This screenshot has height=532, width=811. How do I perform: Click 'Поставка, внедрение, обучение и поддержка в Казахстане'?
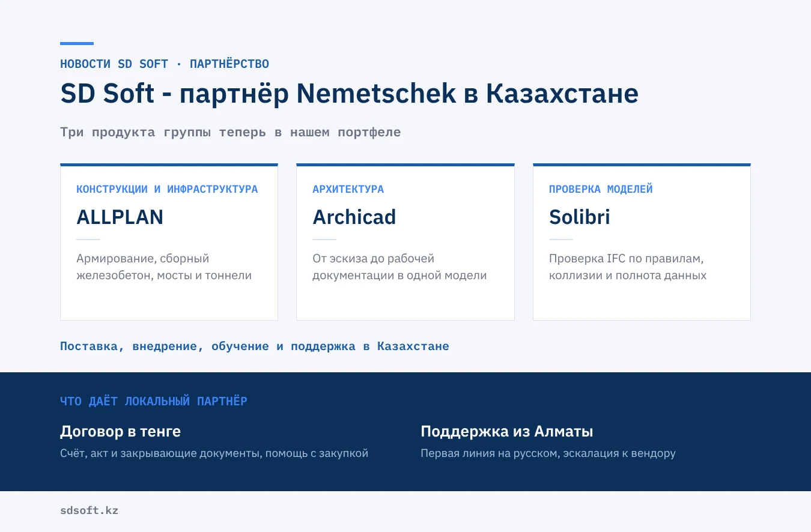255,346
